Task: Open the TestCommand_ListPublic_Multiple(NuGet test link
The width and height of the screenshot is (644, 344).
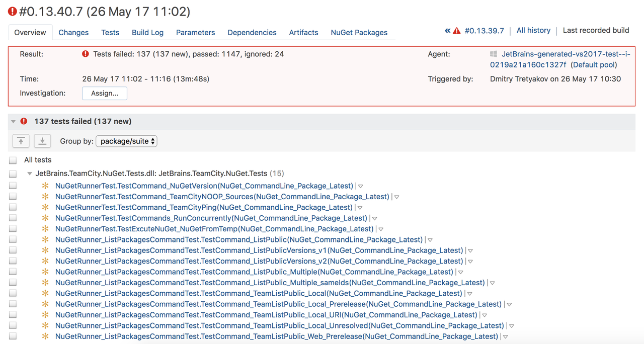Action: (x=255, y=272)
